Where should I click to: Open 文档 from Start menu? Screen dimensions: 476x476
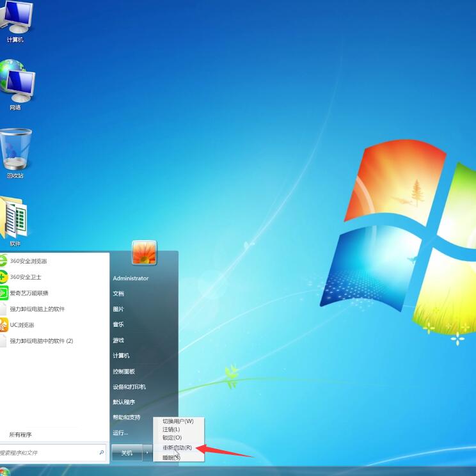click(118, 294)
